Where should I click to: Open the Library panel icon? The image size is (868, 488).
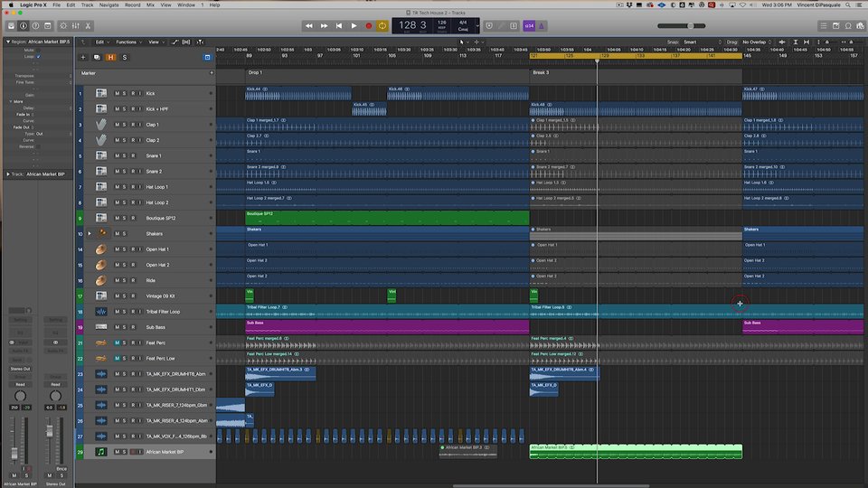[11, 26]
